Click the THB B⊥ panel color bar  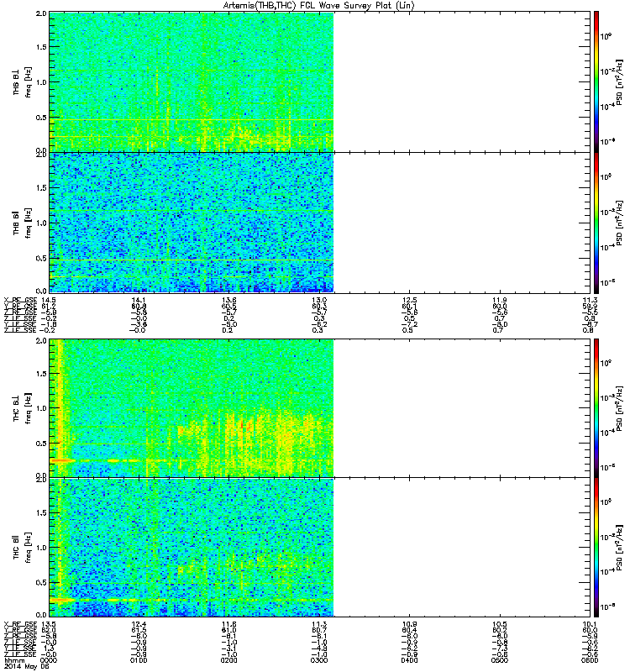[x=596, y=81]
